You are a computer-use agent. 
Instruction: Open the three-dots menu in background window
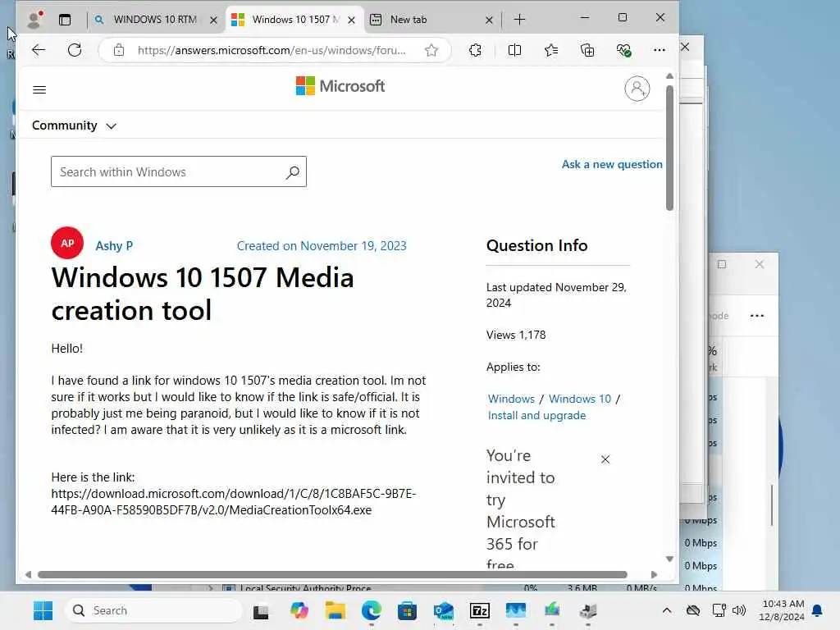tap(757, 316)
